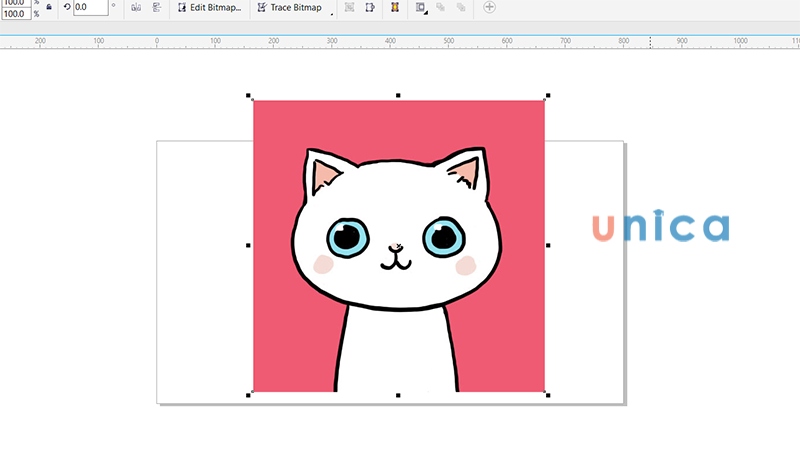
Task: Click the Edit Bitmap button
Action: [209, 7]
